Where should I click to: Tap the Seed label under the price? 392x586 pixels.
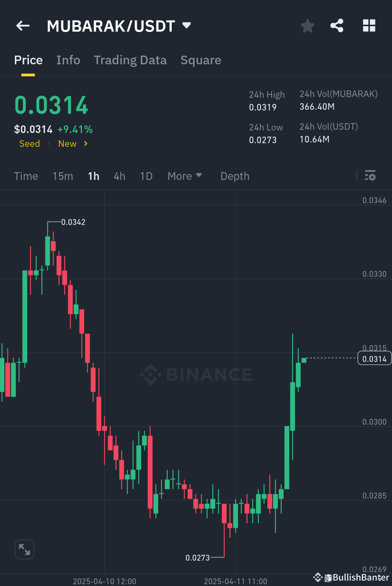(x=29, y=144)
